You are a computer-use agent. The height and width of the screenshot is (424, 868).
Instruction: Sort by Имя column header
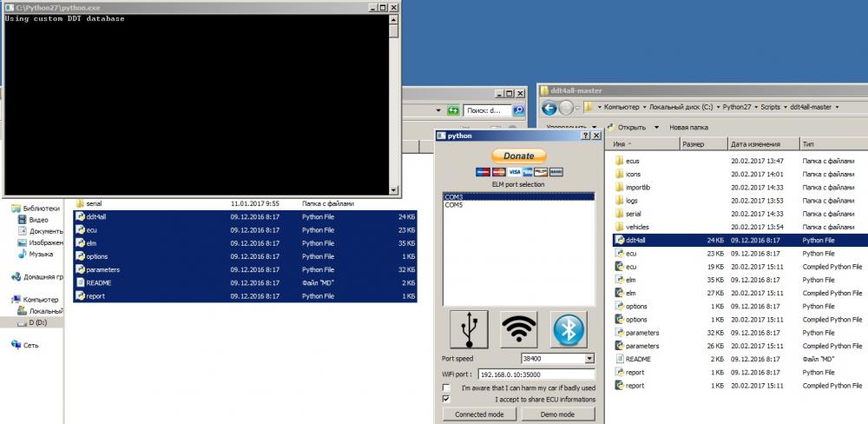pos(645,144)
